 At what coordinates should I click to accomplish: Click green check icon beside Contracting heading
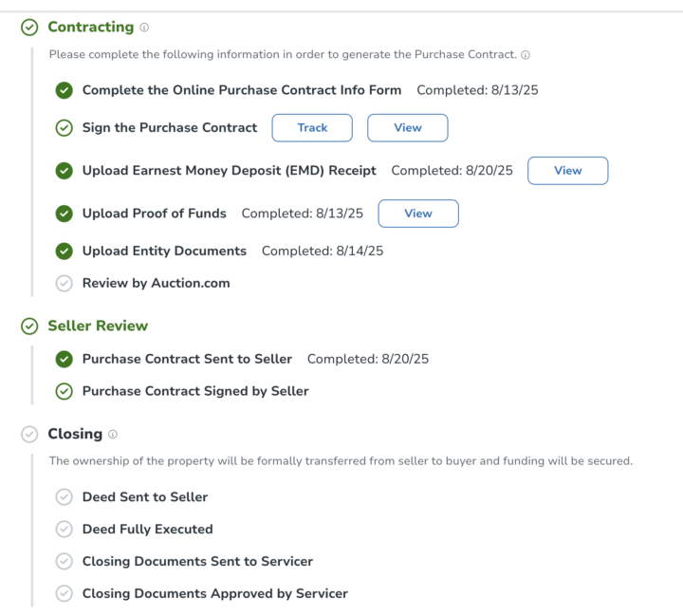30,28
